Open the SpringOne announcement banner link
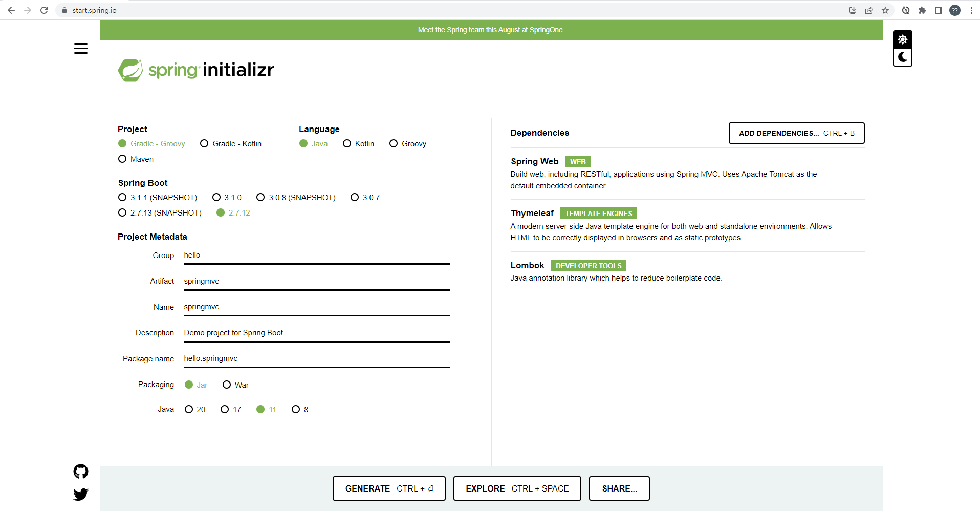The height and width of the screenshot is (511, 980). (x=491, y=30)
